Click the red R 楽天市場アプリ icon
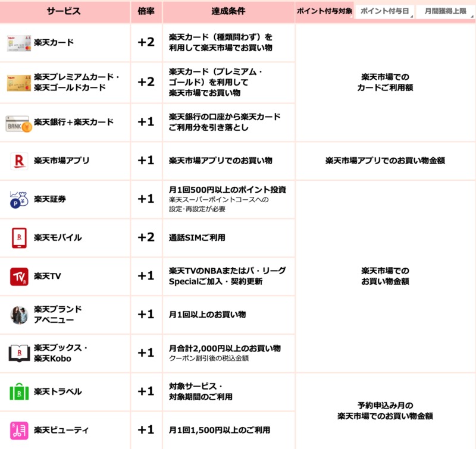This screenshot has height=449, width=476. coord(19,161)
